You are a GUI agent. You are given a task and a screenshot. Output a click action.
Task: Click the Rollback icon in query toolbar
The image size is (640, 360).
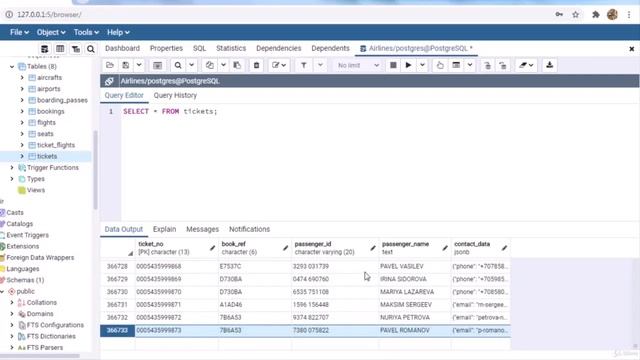(x=503, y=65)
